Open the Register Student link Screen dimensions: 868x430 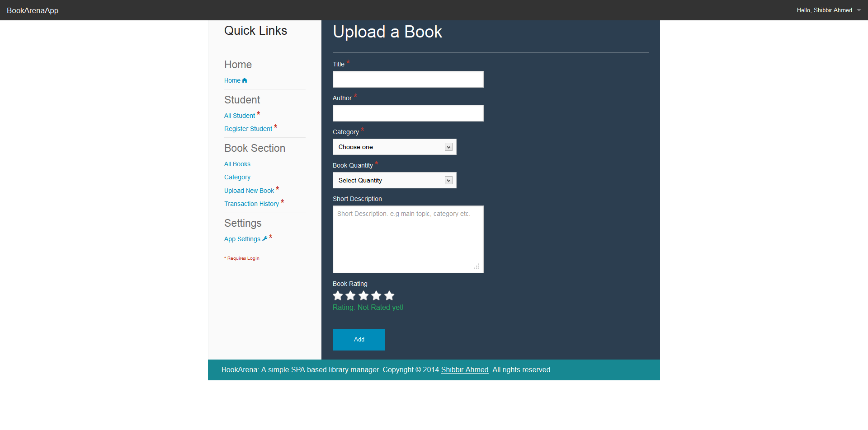point(248,129)
